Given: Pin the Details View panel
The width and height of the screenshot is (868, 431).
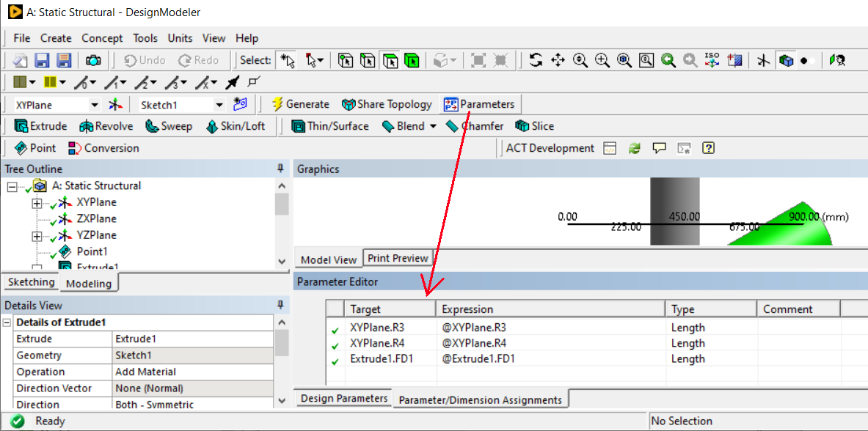Looking at the screenshot, I should tap(281, 305).
